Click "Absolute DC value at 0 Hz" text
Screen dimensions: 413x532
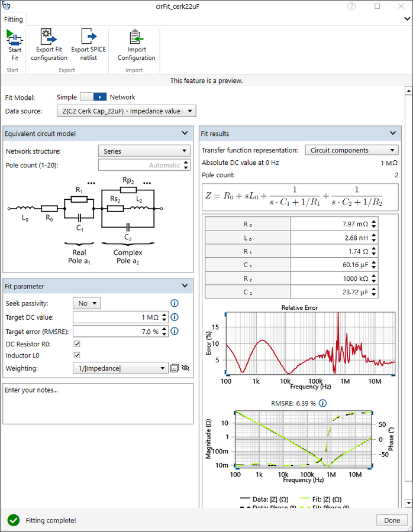240,163
